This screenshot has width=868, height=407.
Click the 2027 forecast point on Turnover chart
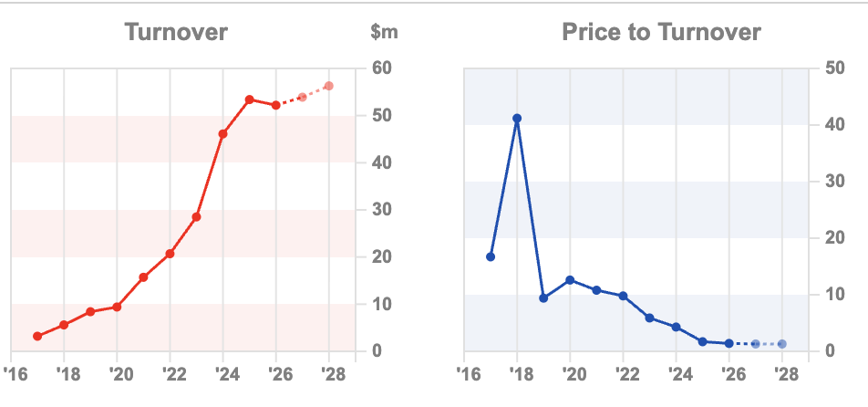click(302, 97)
